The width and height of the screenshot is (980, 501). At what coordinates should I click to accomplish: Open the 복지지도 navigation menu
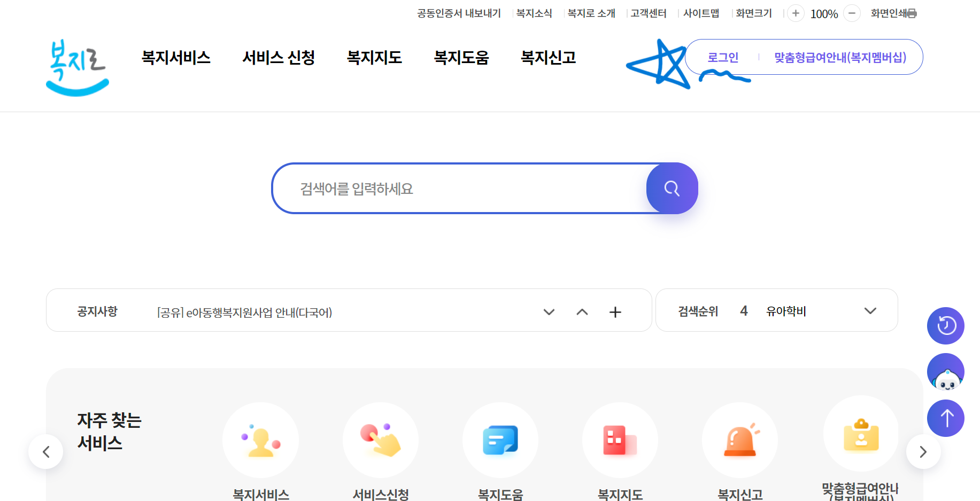(x=374, y=57)
